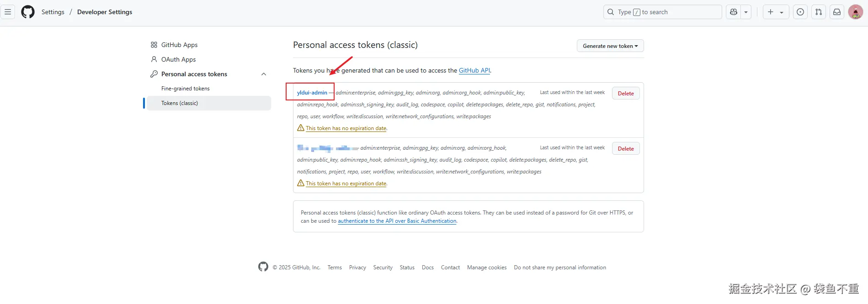Go to GitHub Apps settings
Image resolution: width=868 pixels, height=304 pixels.
179,45
